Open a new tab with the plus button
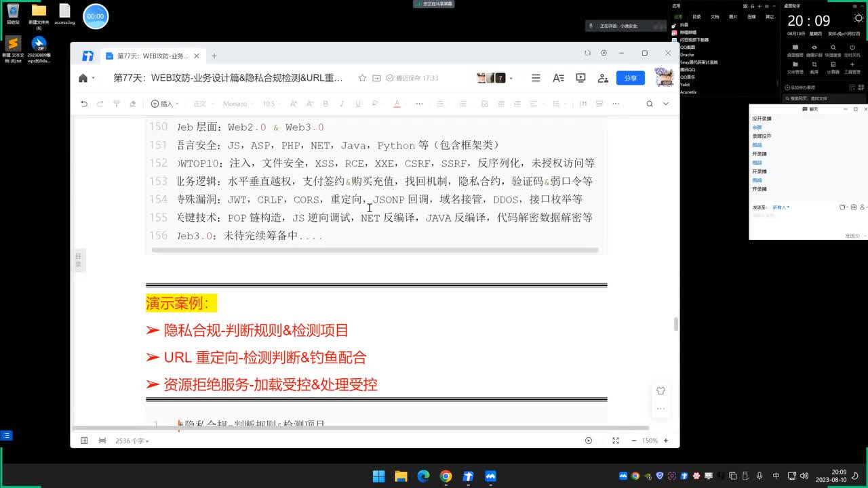This screenshot has height=488, width=868. tap(214, 56)
